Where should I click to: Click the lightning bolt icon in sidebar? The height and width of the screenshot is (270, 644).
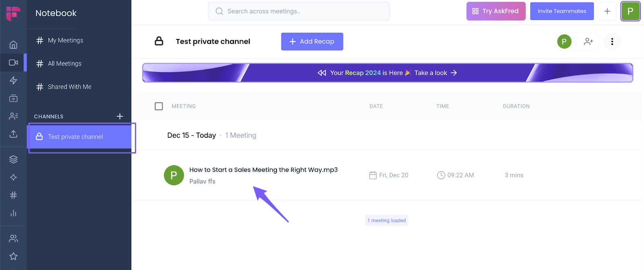click(x=13, y=80)
